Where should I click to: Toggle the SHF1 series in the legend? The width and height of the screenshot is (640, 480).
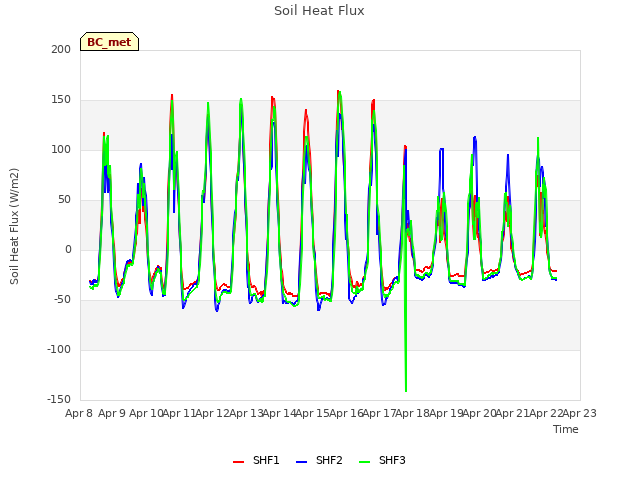[256, 460]
